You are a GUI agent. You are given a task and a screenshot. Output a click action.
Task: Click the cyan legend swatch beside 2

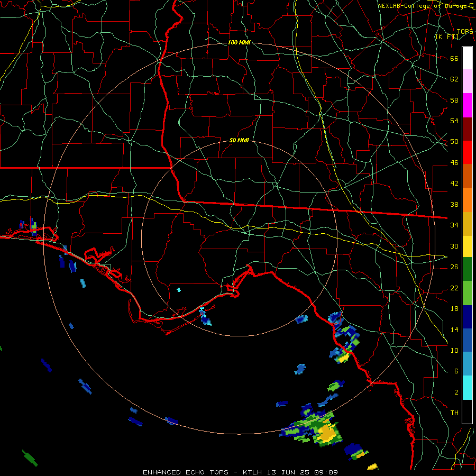467,388
